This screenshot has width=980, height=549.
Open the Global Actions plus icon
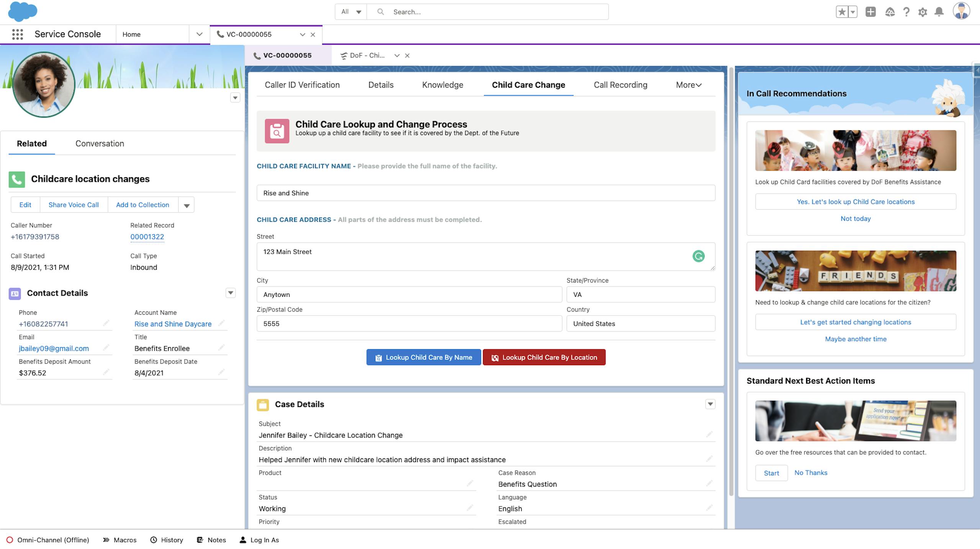point(870,12)
